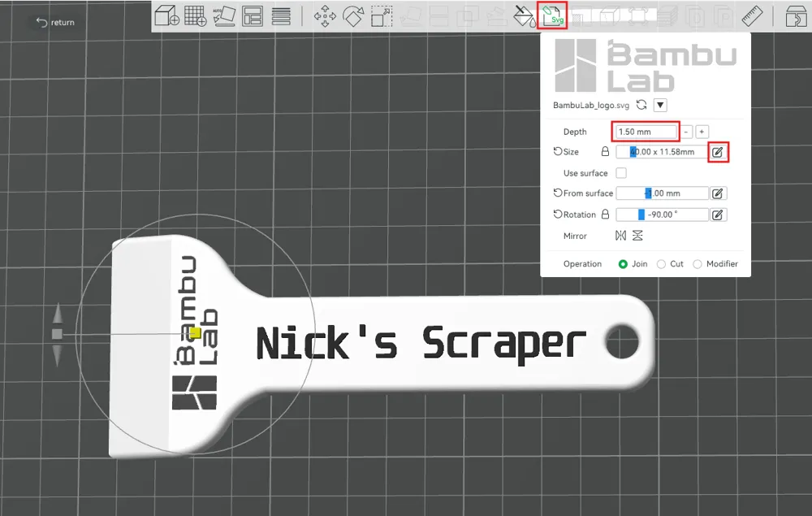Screen dimensions: 812x516
Task: Click the Size 40.00 x 11.58mm slider
Action: [662, 152]
